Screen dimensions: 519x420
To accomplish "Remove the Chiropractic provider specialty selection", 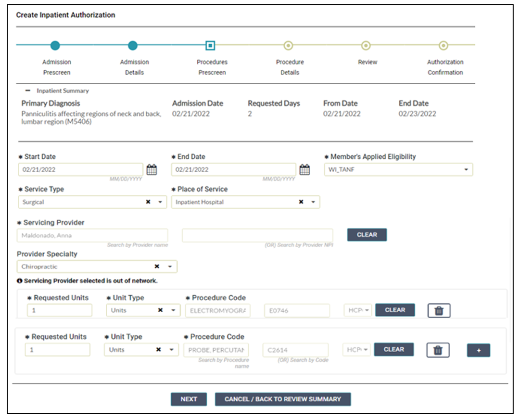I will 157,267.
